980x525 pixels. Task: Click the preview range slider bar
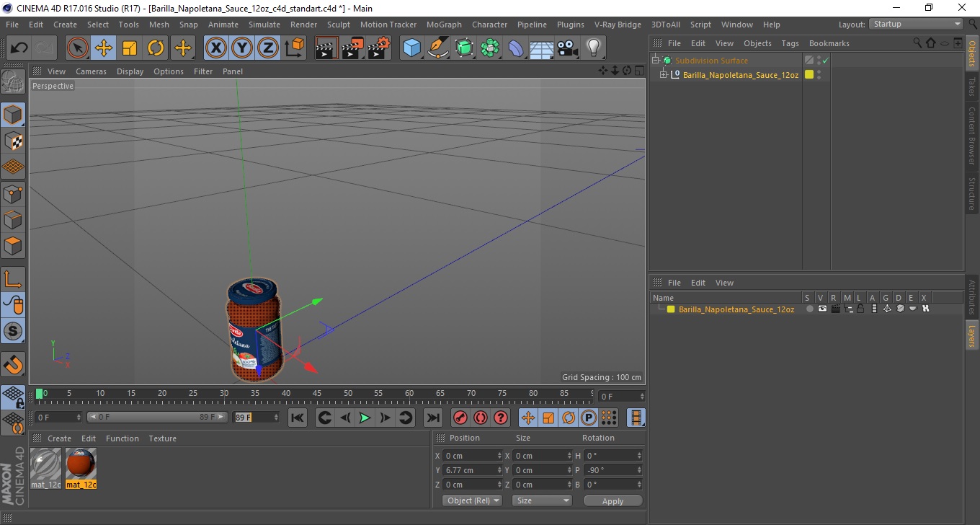click(157, 418)
